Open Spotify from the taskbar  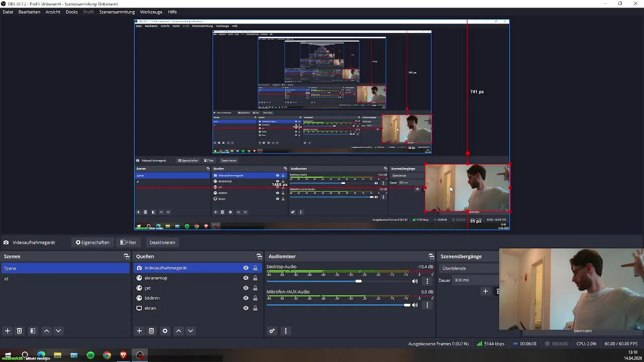[x=91, y=355]
